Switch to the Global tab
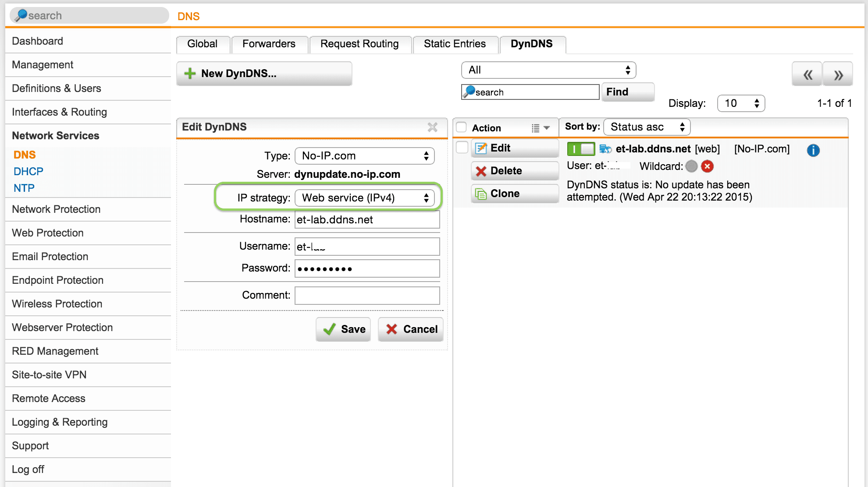Viewport: 868px width, 487px height. pos(203,44)
